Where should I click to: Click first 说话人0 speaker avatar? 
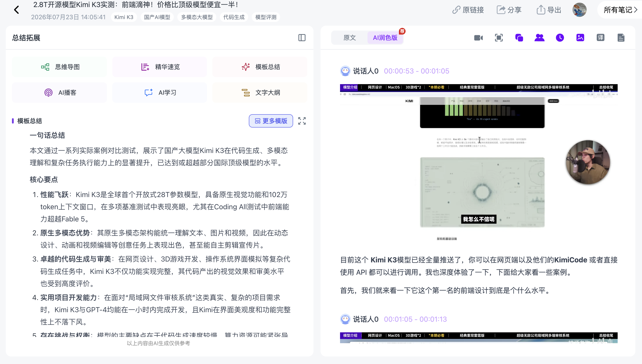pos(345,71)
